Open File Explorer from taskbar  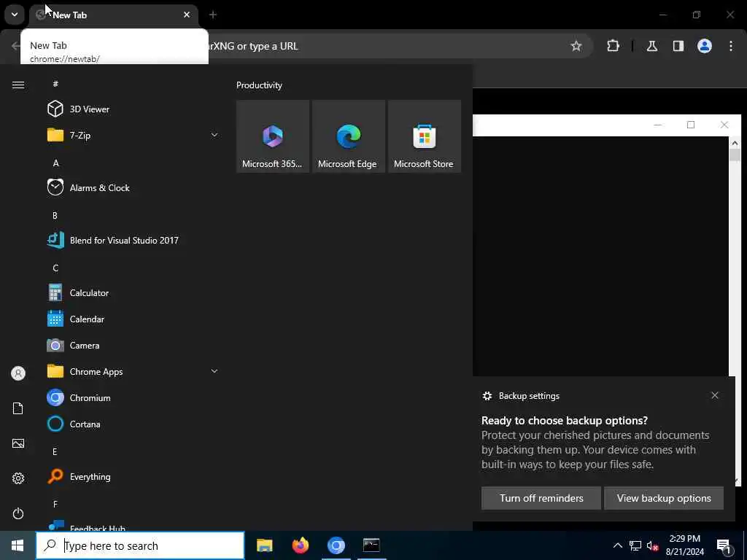[264, 545]
